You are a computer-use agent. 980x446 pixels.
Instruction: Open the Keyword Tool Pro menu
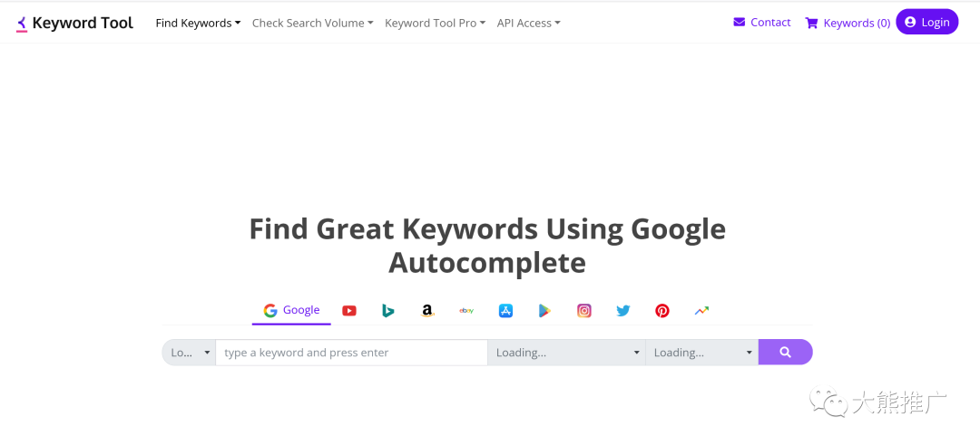[435, 23]
